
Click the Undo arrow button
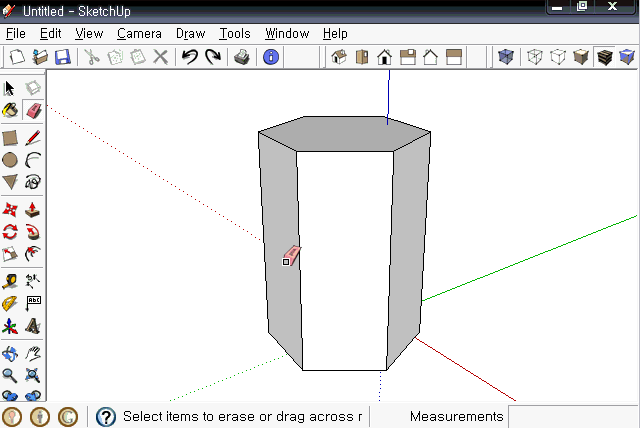190,57
